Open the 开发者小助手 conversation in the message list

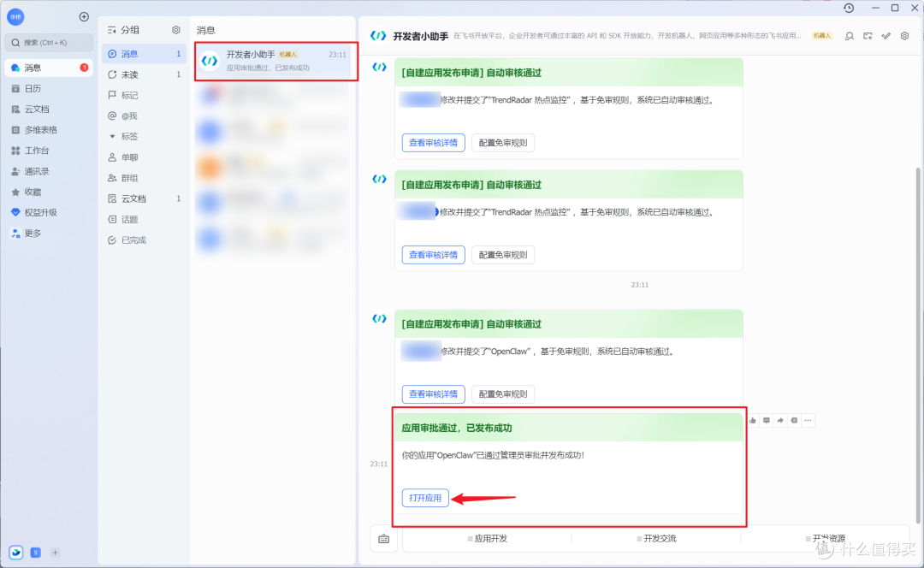click(275, 61)
